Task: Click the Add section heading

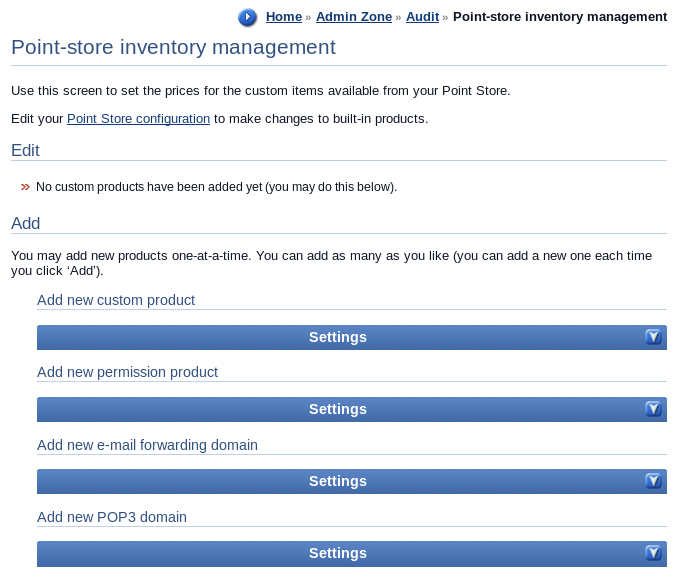Action: [x=25, y=223]
